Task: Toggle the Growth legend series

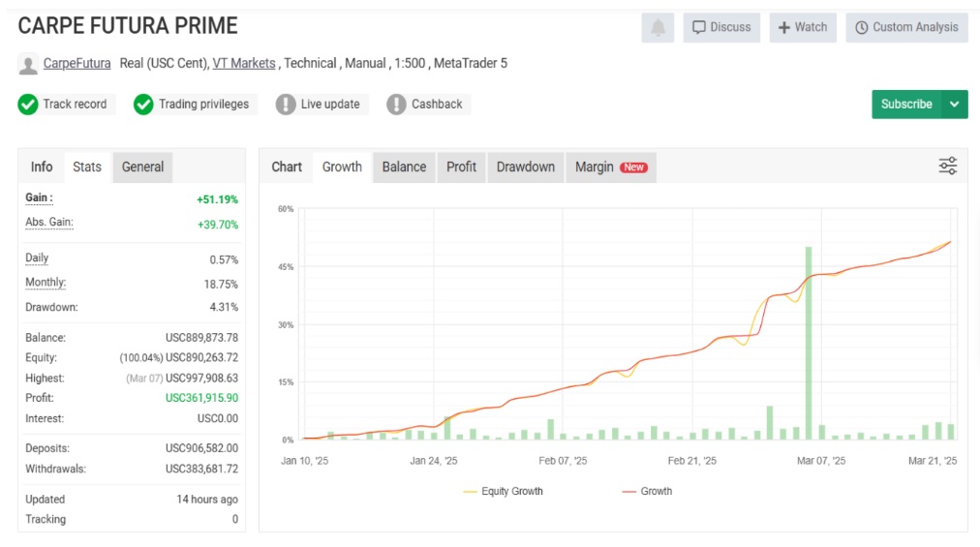Action: pos(648,492)
